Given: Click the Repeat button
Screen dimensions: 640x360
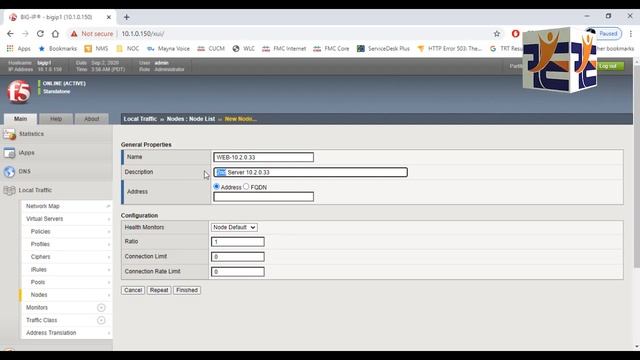Looking at the screenshot, I should click(159, 290).
